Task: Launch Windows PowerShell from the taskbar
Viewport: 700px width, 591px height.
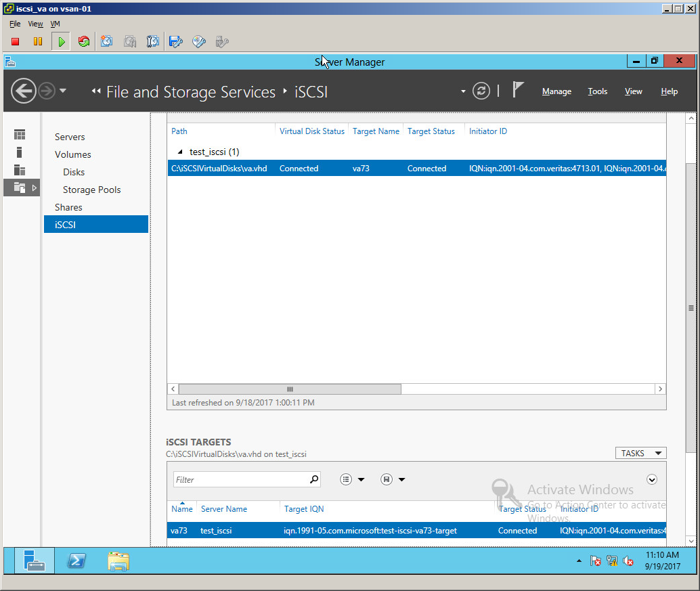Action: [x=76, y=561]
